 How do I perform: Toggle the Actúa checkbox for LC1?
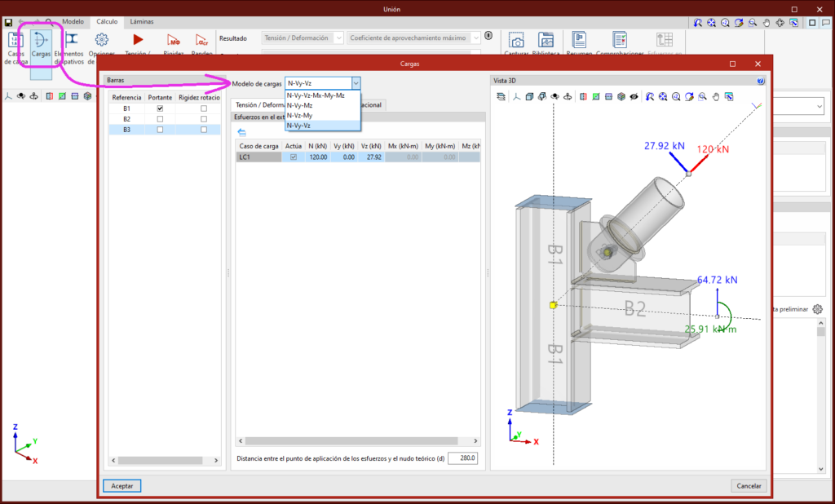(x=294, y=157)
